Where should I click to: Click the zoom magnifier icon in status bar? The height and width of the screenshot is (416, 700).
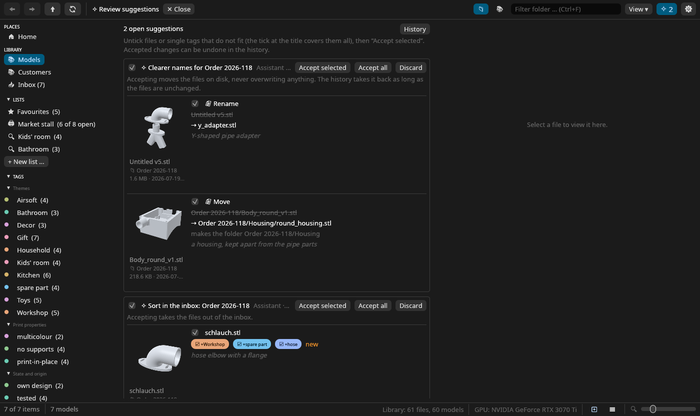click(x=633, y=409)
